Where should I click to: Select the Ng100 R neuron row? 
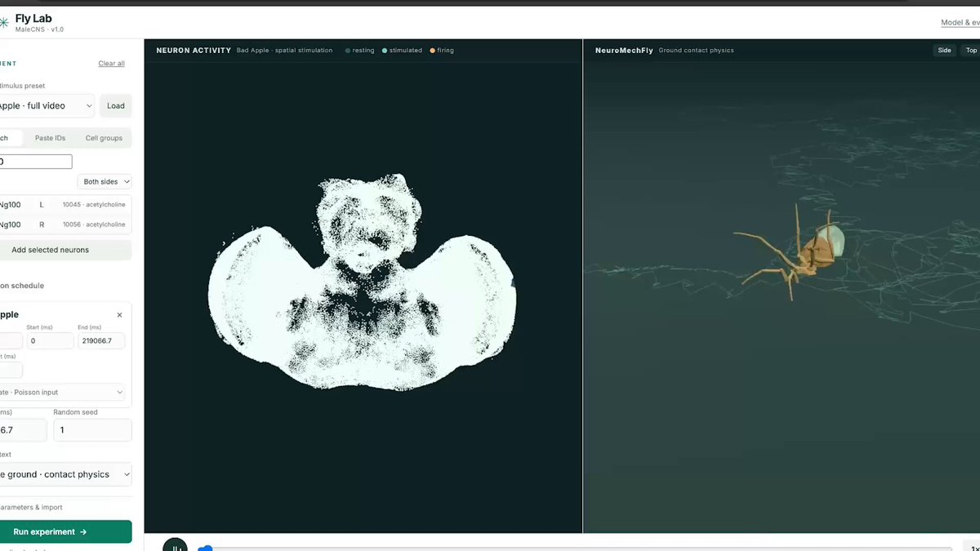tap(65, 224)
